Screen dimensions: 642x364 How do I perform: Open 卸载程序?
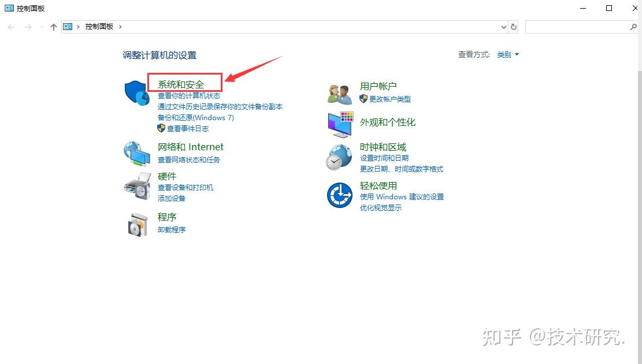[x=171, y=229]
